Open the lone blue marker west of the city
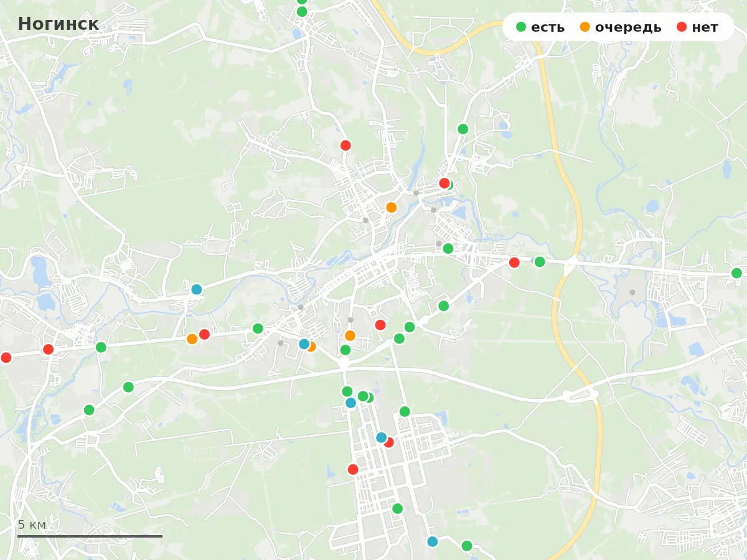The height and width of the screenshot is (560, 747). (197, 289)
